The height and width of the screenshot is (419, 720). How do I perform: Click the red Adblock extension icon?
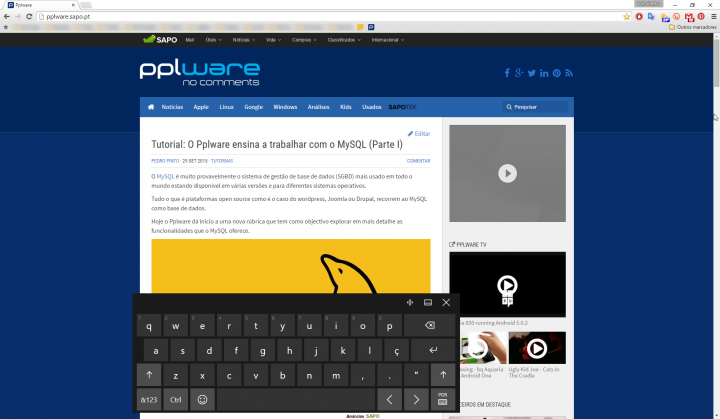[639, 17]
